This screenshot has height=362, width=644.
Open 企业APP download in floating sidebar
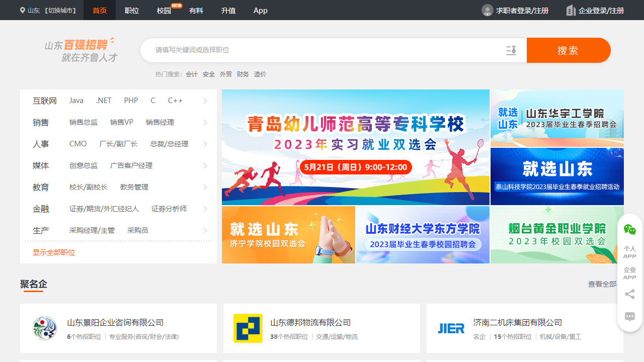point(630,274)
